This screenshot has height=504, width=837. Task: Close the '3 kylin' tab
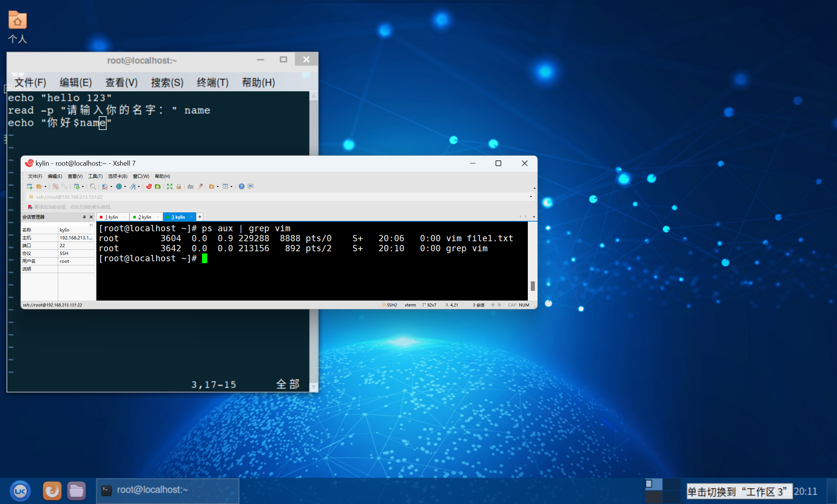click(x=191, y=217)
